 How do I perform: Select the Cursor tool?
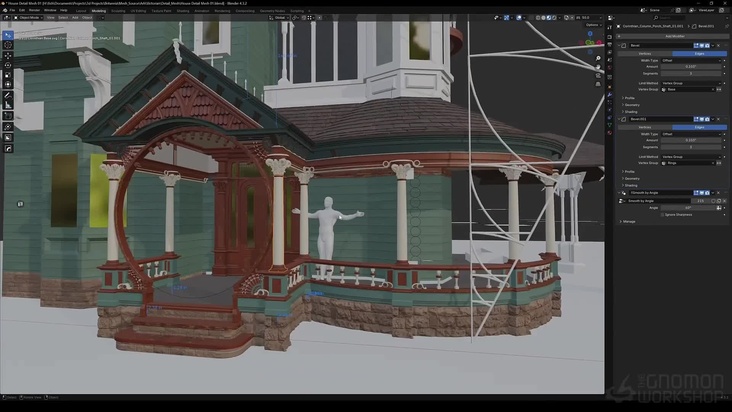tap(8, 45)
